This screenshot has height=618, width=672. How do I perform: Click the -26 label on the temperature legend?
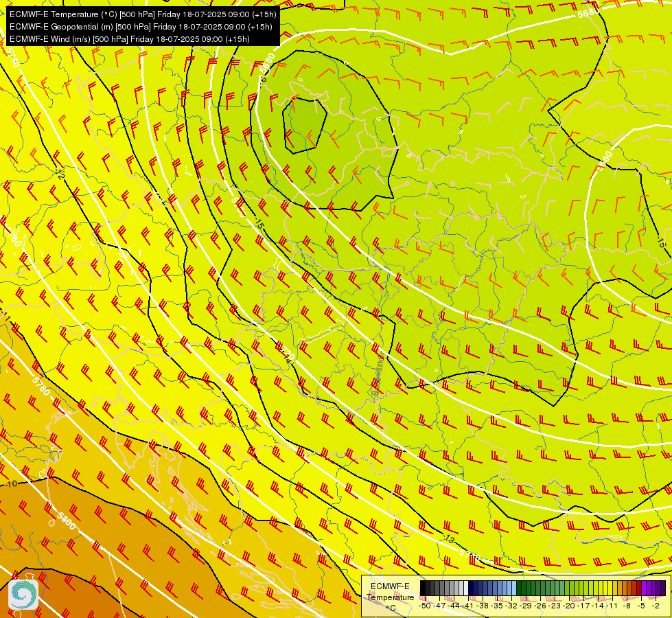pyautogui.click(x=542, y=606)
